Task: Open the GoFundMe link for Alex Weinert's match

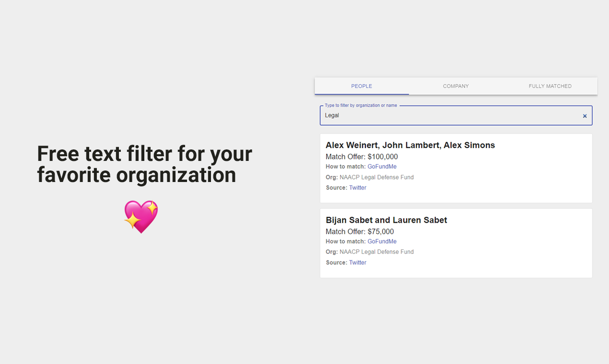Action: click(382, 166)
